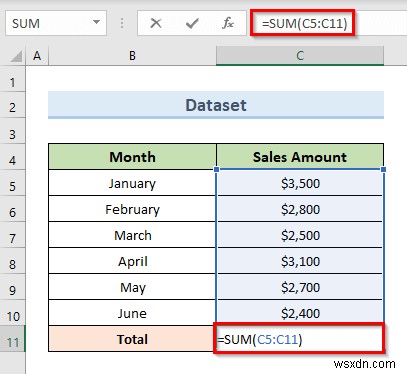Select row 5 header
This screenshot has height=374, width=407.
pos(12,183)
